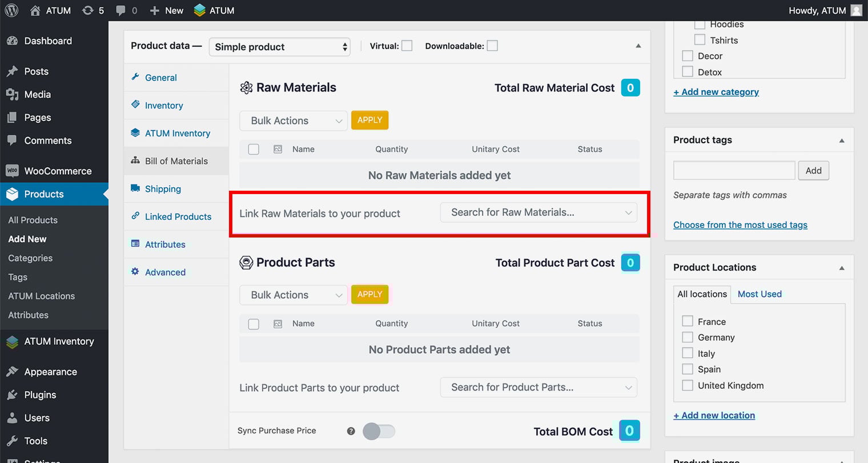Image resolution: width=868 pixels, height=463 pixels.
Task: Enable the Virtual checkbox
Action: [x=407, y=46]
